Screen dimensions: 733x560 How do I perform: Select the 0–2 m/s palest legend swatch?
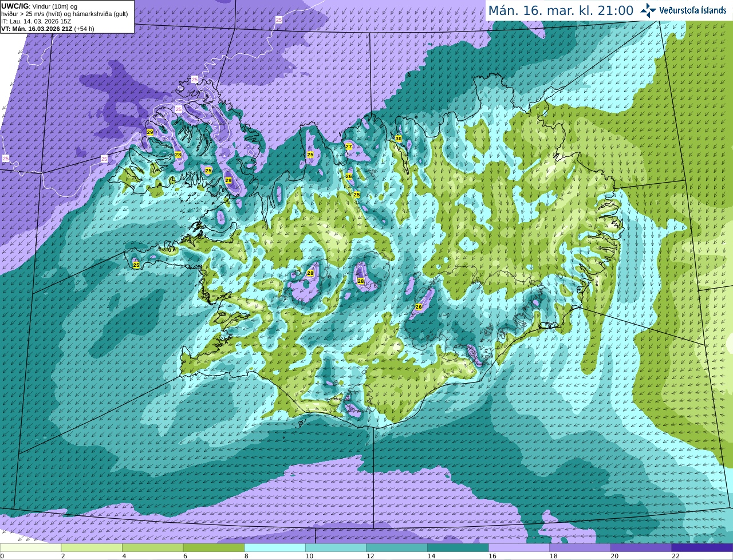pos(30,547)
